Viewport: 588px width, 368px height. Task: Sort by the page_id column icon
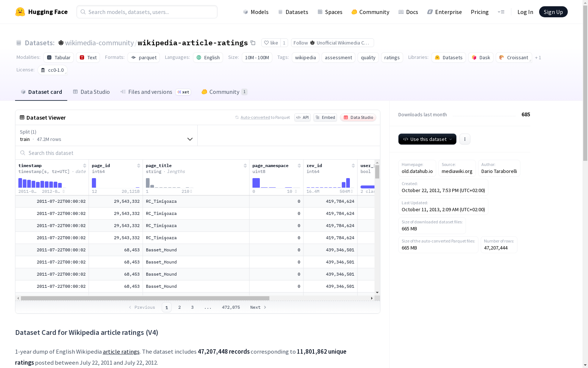[139, 166]
